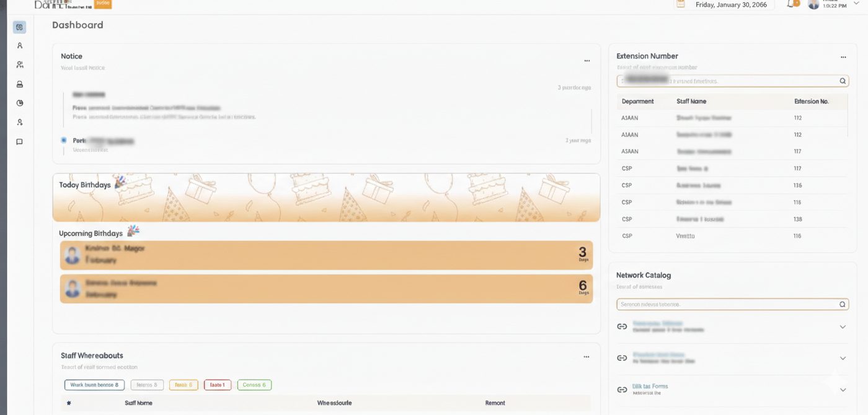
Task: Click the Remark column header in Staff Whereabouts
Action: (495, 403)
